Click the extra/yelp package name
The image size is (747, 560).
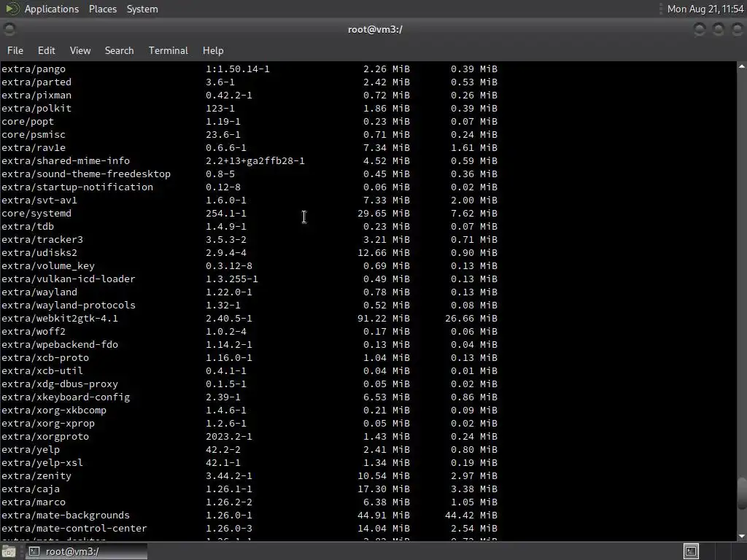coord(31,449)
